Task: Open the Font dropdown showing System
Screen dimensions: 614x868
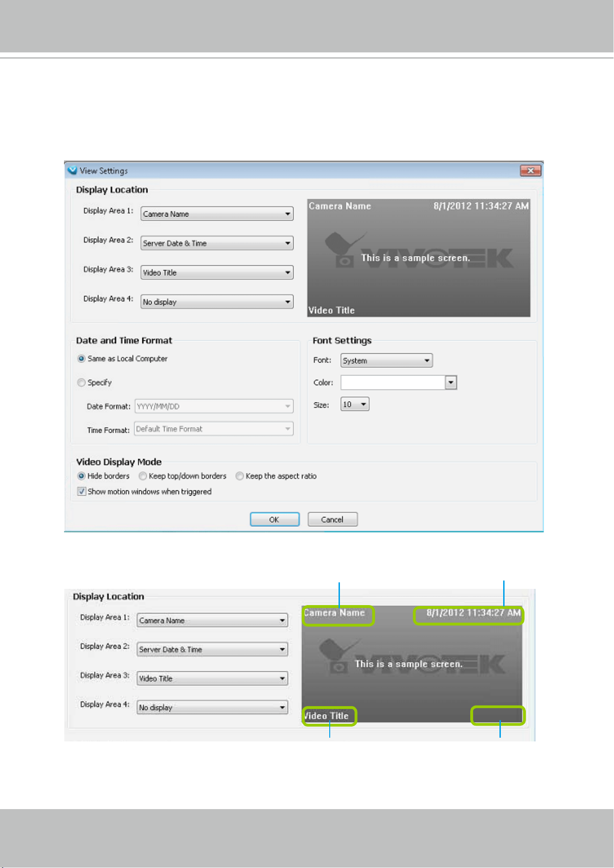Action: coord(387,360)
